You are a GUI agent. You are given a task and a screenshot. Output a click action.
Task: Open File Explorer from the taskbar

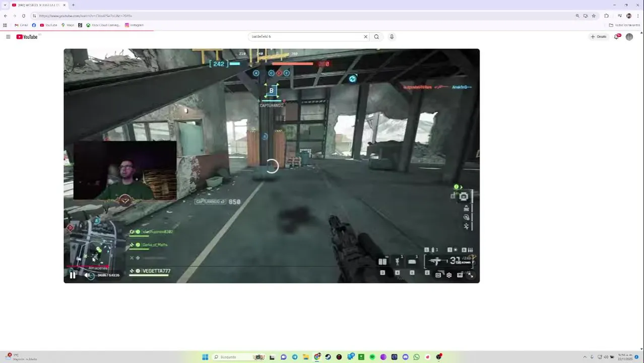[x=306, y=357]
